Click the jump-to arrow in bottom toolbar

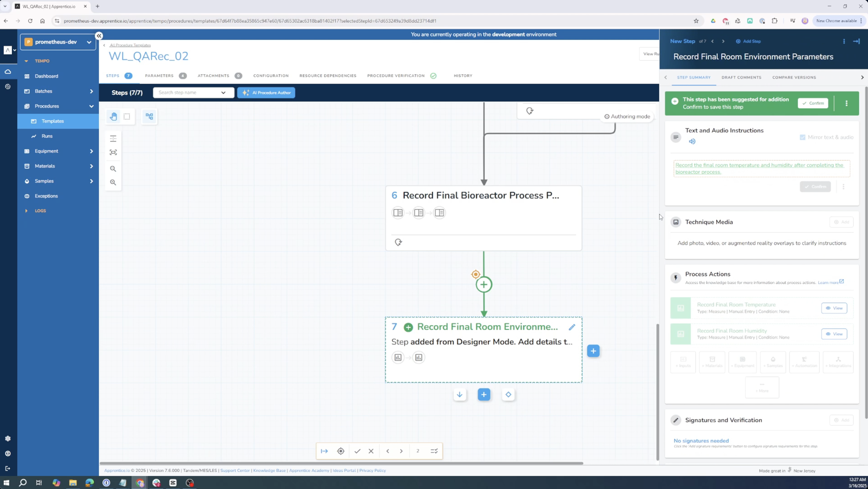[324, 451]
